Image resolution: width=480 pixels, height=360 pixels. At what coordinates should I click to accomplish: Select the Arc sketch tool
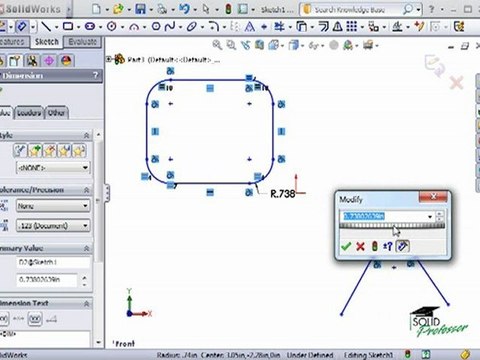pyautogui.click(x=134, y=27)
